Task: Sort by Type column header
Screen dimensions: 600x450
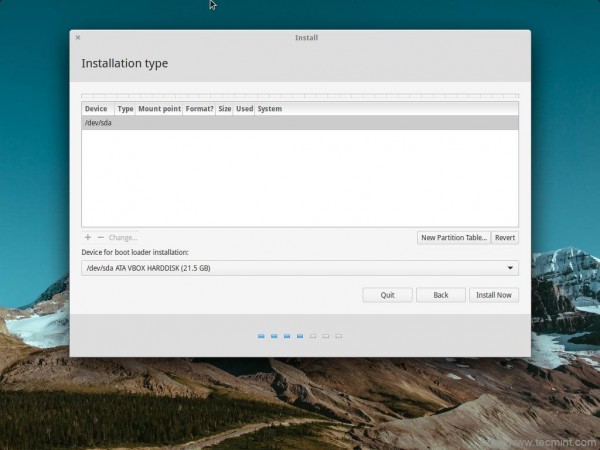Action: 125,109
